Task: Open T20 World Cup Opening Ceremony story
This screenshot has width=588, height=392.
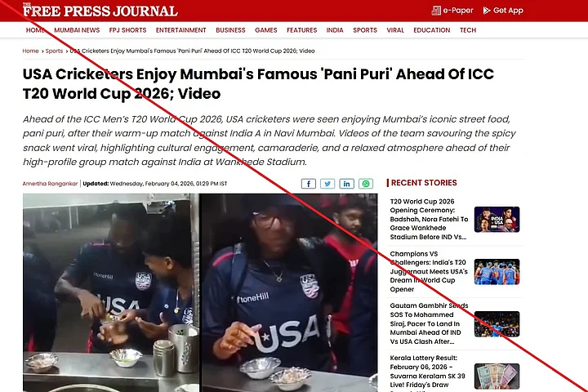Action: coord(429,219)
